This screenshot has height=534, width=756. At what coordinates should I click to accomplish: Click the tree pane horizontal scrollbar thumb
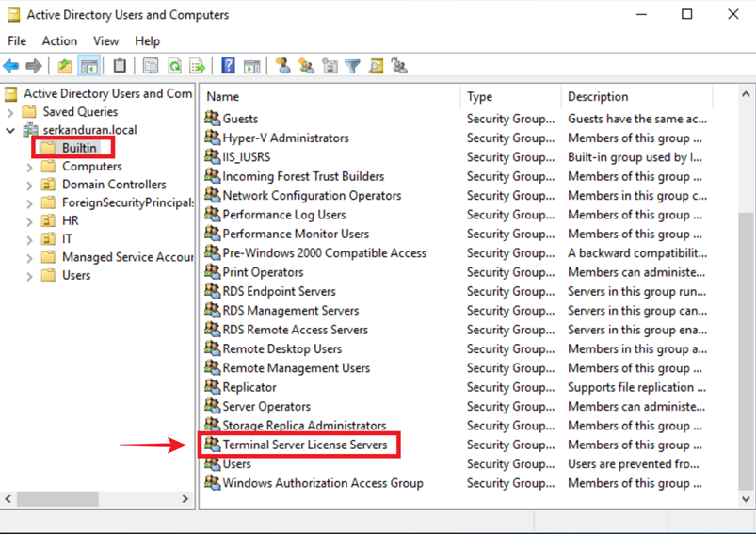pos(57,498)
